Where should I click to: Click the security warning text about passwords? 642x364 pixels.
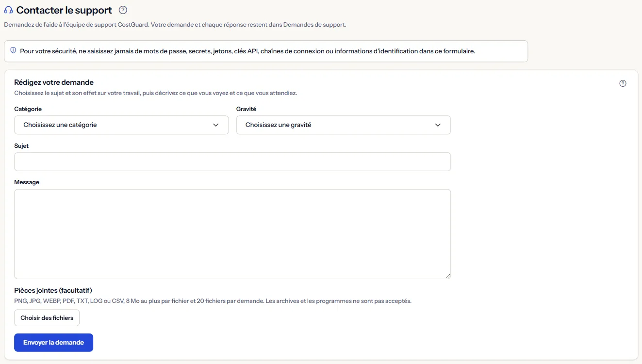pos(247,51)
